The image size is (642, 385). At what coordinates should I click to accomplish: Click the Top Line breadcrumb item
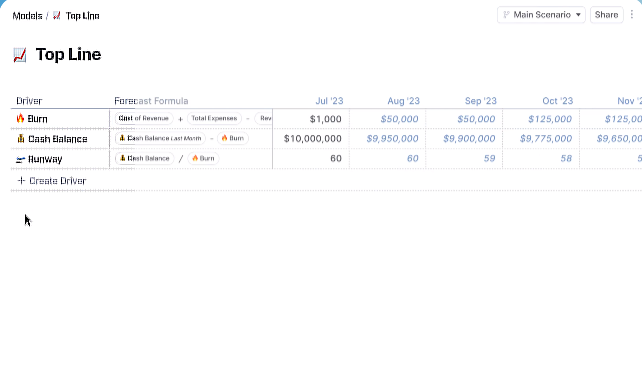coord(82,16)
